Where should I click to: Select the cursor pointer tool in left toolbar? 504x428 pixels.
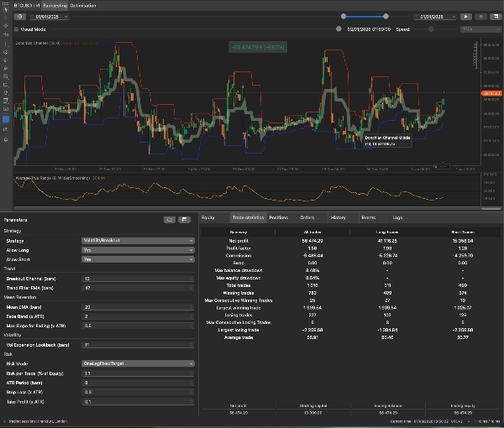click(6, 9)
